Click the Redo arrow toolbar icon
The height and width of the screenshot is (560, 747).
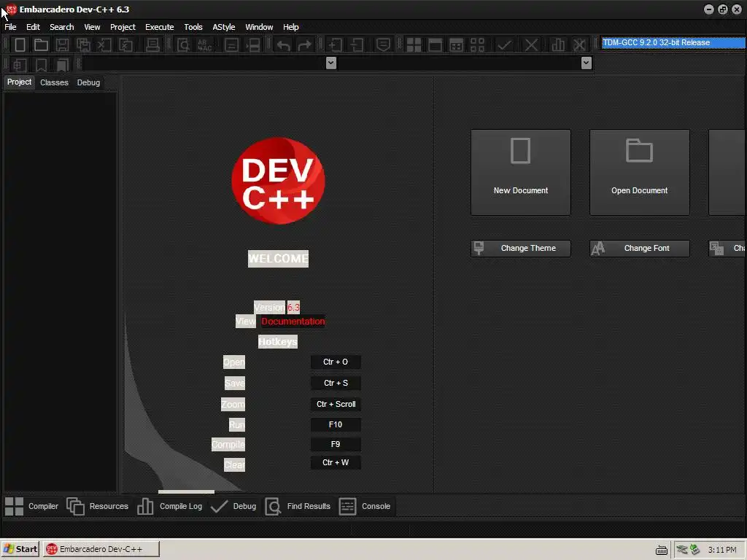pyautogui.click(x=304, y=44)
